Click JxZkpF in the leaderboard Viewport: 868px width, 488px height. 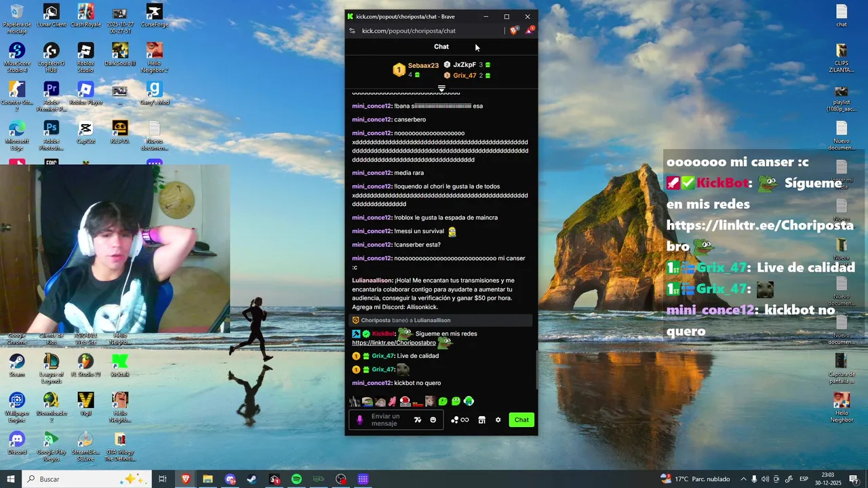(x=465, y=65)
